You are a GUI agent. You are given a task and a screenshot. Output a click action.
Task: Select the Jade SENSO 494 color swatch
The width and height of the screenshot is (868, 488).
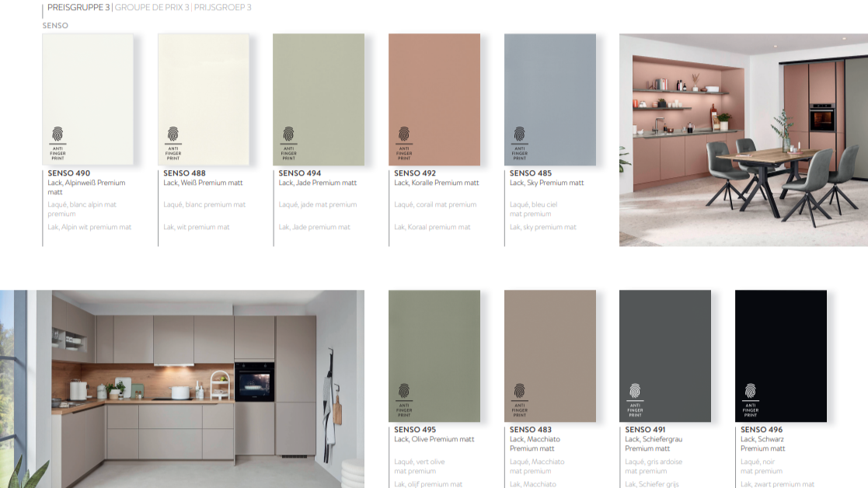tap(319, 99)
